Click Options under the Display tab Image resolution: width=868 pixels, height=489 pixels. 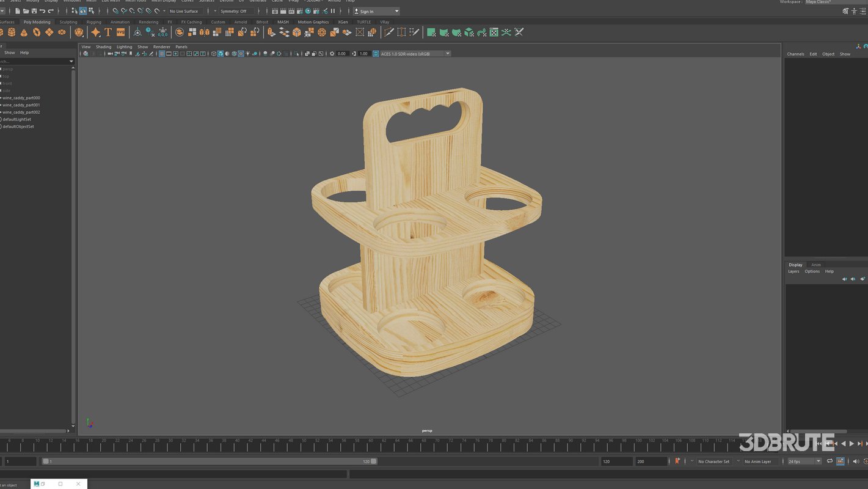(x=812, y=271)
